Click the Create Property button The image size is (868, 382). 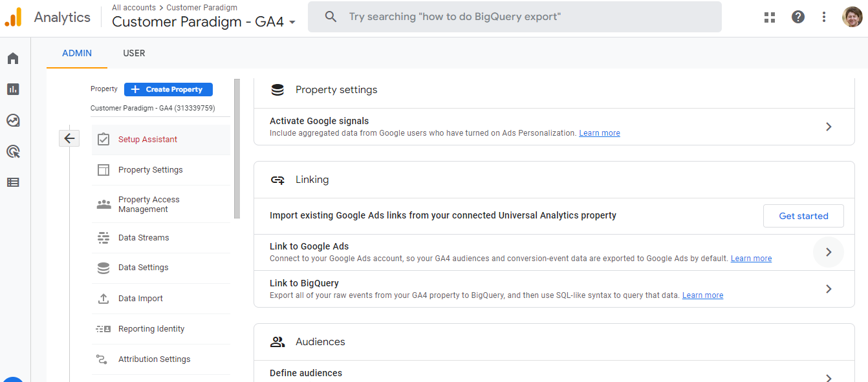click(x=168, y=89)
